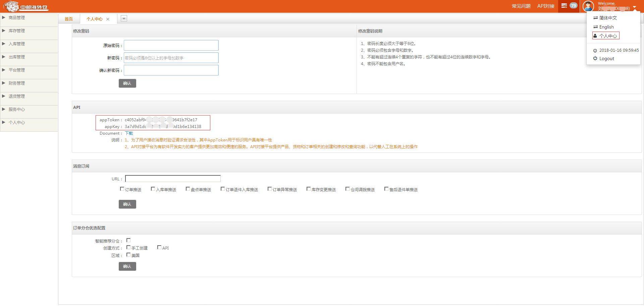Click the user avatar icon

pyautogui.click(x=588, y=6)
